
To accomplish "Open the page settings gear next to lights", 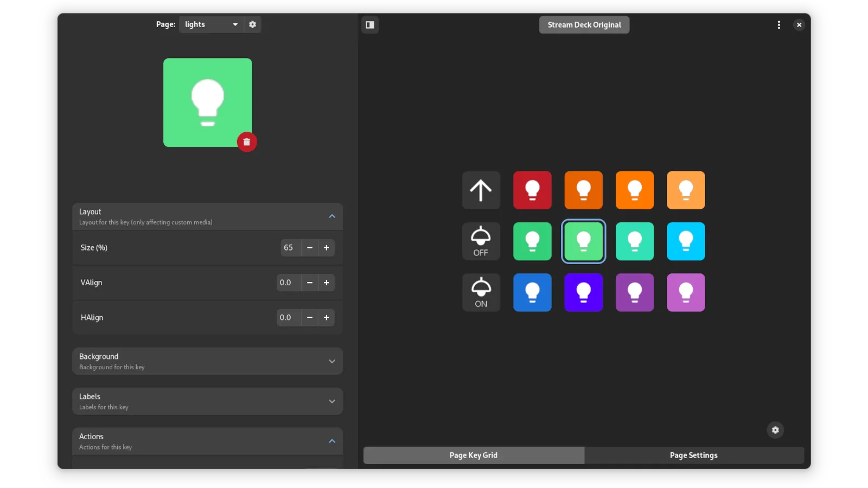I will coord(252,24).
